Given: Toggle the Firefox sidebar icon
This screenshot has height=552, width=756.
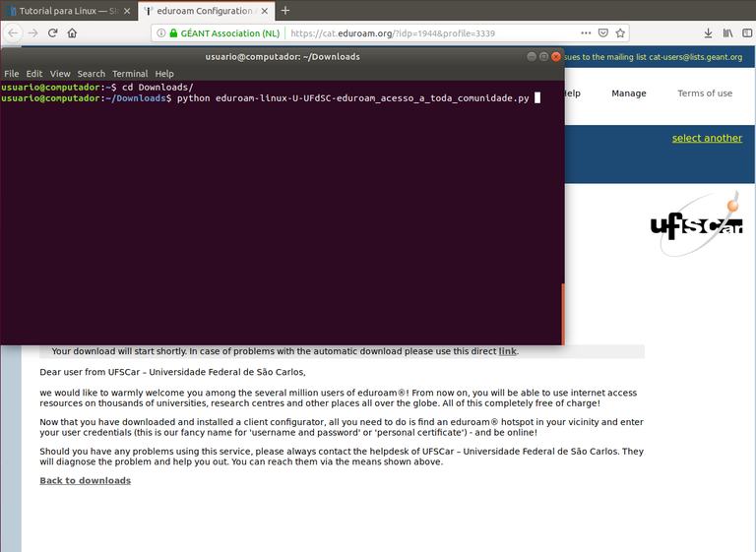Looking at the screenshot, I should (747, 32).
